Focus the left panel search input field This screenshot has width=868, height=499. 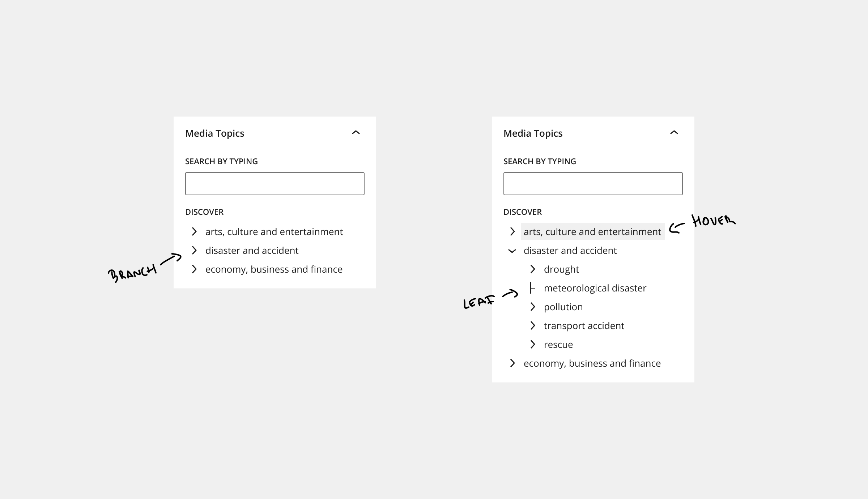coord(275,184)
